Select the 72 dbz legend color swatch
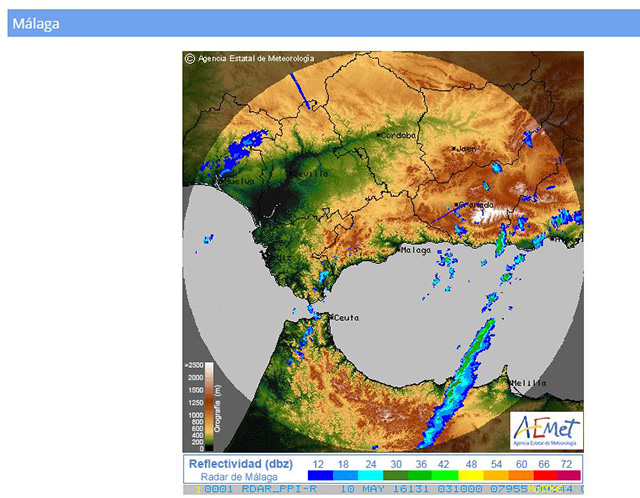Viewport: 640px width, 498px height. pos(569,477)
